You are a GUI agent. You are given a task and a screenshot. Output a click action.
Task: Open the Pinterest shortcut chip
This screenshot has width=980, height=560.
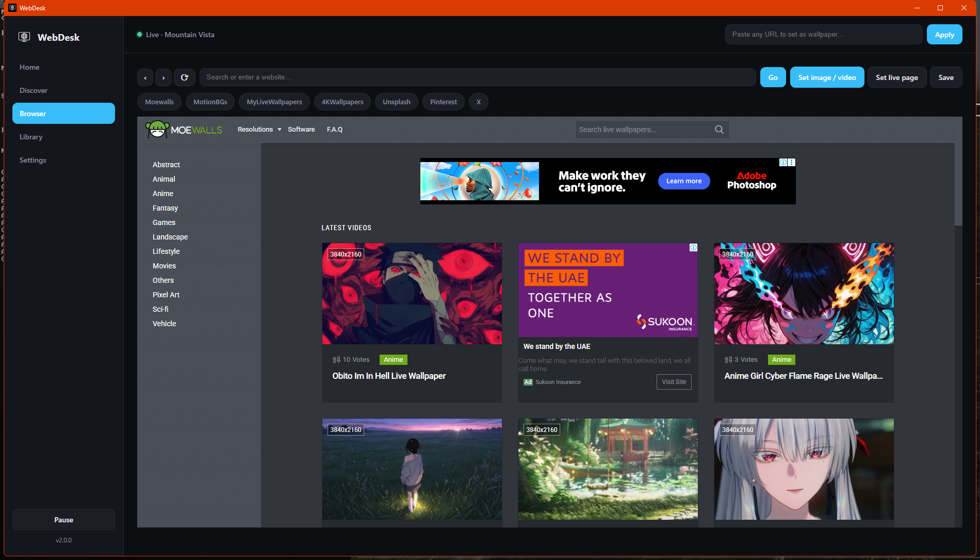tap(444, 102)
